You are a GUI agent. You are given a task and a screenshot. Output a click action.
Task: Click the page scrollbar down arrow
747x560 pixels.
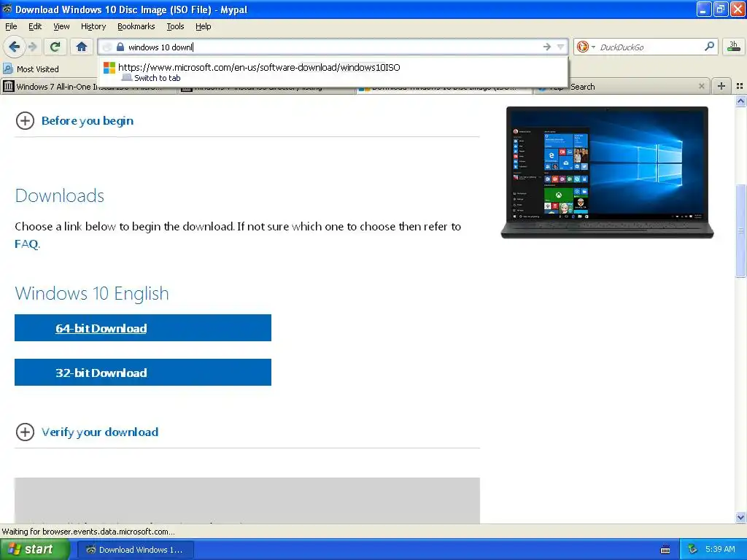pyautogui.click(x=740, y=517)
